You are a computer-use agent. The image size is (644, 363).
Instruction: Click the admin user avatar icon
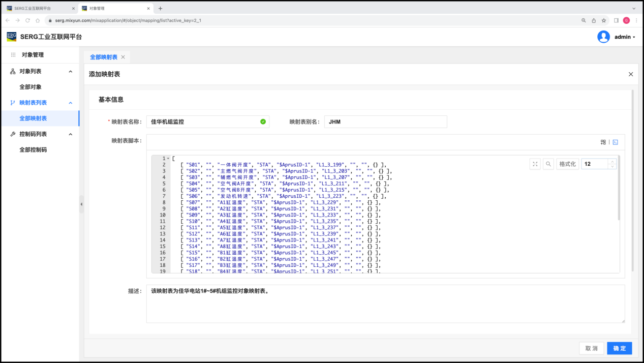603,37
